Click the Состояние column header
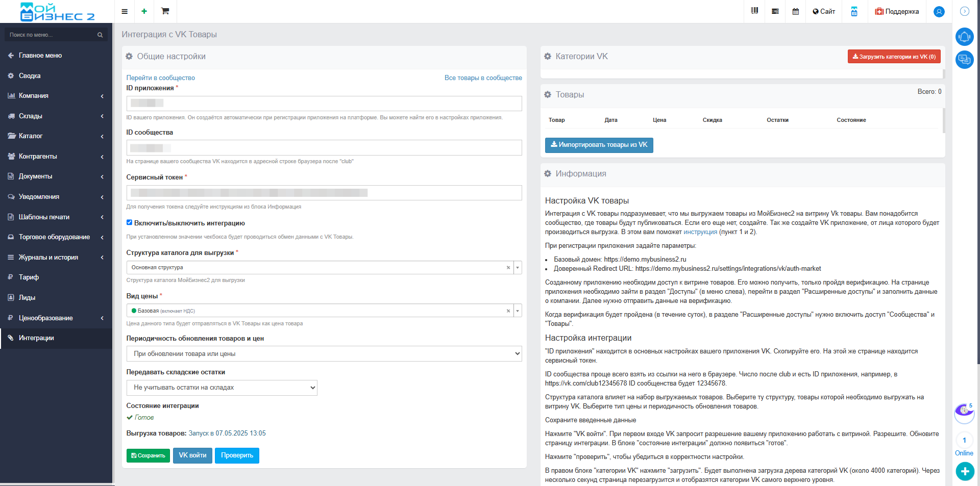The height and width of the screenshot is (486, 980). (851, 120)
